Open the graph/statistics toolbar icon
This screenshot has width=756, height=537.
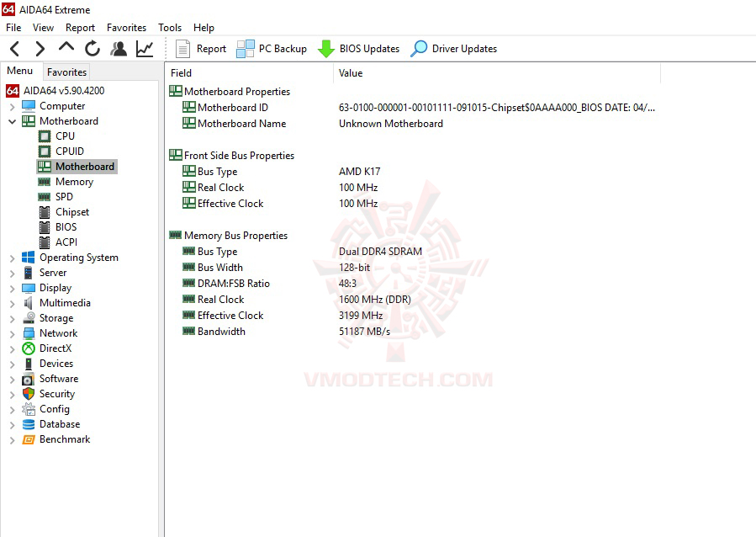[x=144, y=48]
